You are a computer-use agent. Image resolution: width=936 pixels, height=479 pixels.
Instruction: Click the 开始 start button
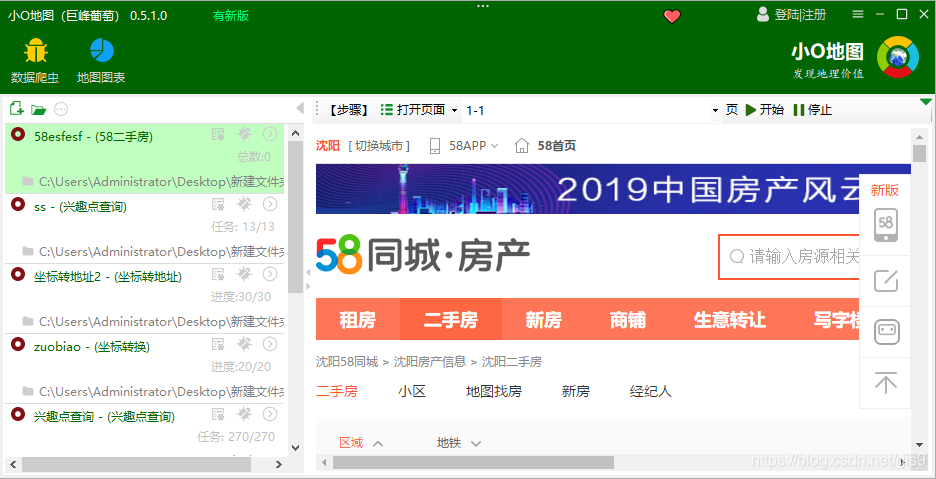click(x=765, y=110)
